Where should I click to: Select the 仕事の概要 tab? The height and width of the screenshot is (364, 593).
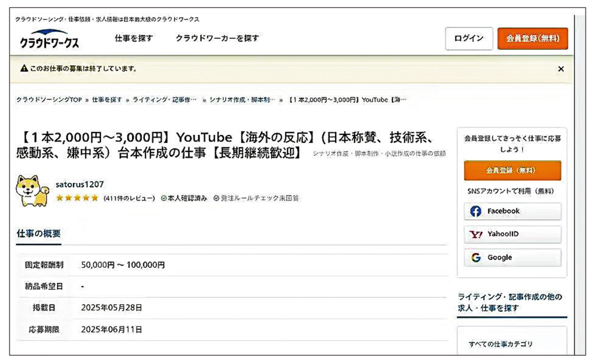[x=38, y=234]
